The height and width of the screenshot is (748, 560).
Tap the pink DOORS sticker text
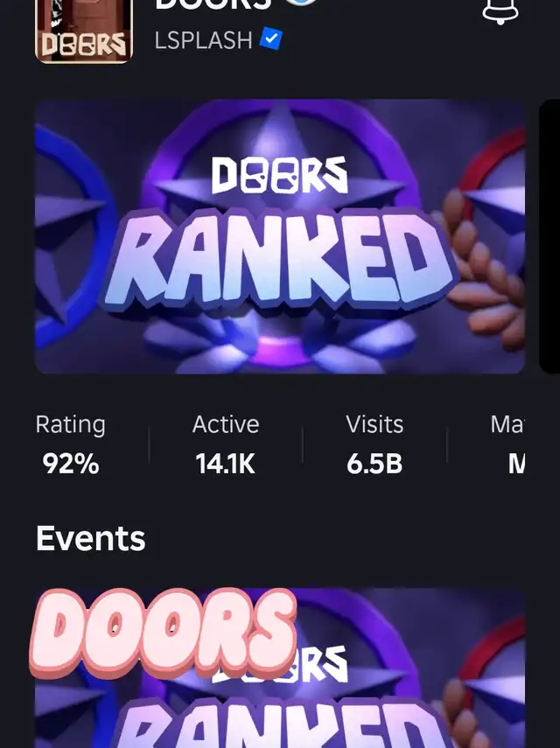pyautogui.click(x=163, y=633)
